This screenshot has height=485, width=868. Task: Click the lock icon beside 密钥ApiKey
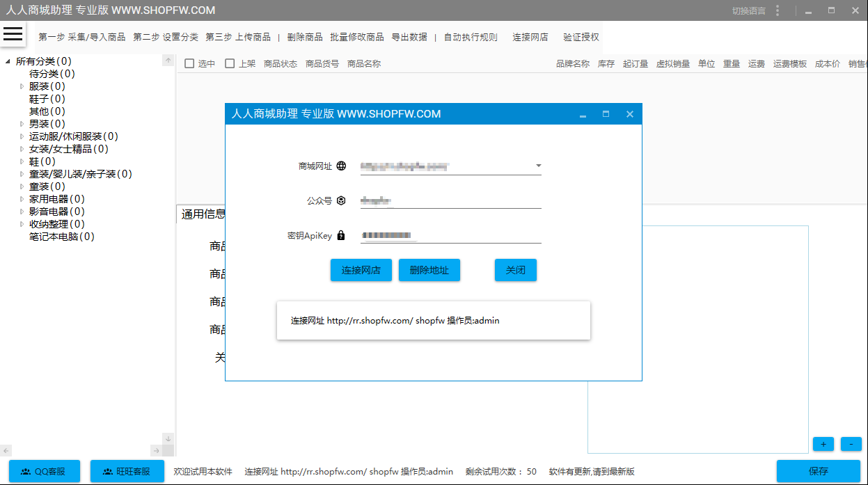pyautogui.click(x=341, y=236)
